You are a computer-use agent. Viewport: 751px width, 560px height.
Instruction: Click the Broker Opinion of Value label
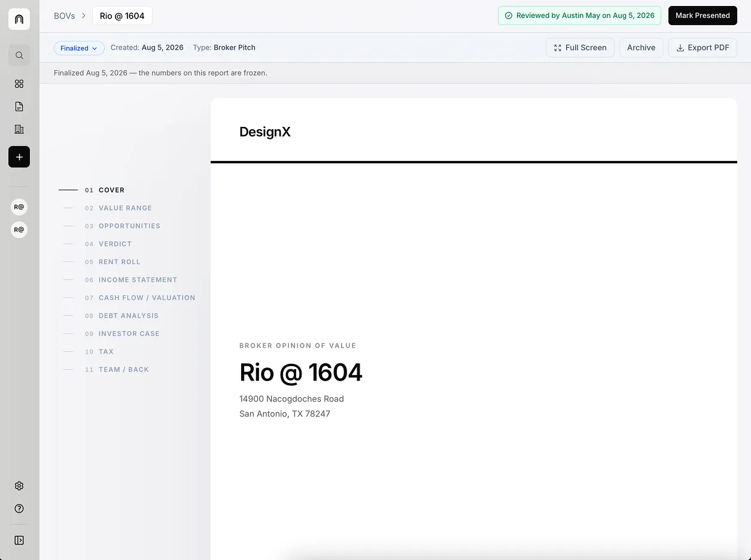tap(297, 346)
